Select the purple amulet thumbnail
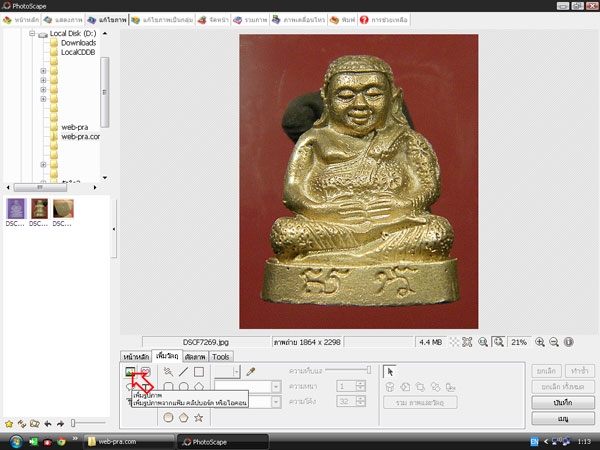The width and height of the screenshot is (600, 450). [x=16, y=209]
